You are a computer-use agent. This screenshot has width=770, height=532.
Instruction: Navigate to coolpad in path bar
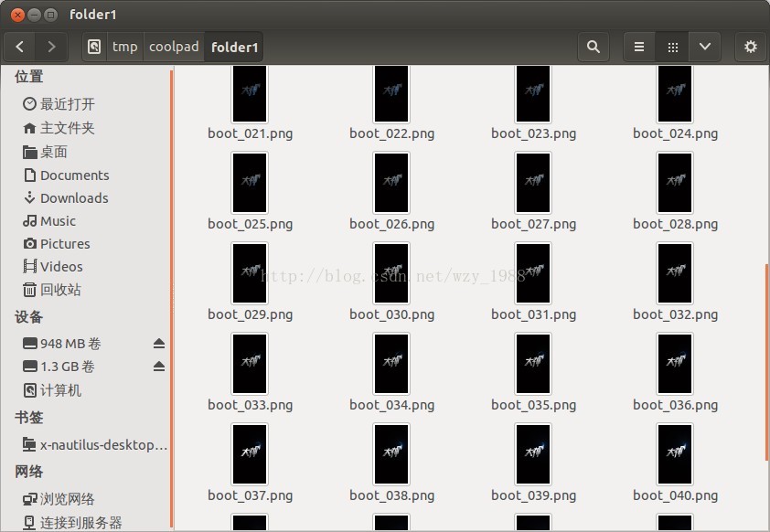coord(174,47)
